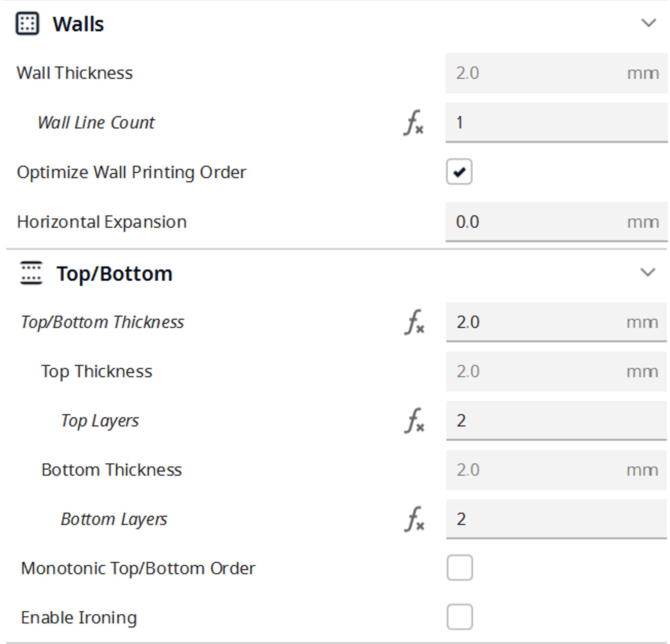Image resolution: width=670 pixels, height=644 pixels.
Task: Reset Bottom Layers formula icon
Action: coord(414,519)
